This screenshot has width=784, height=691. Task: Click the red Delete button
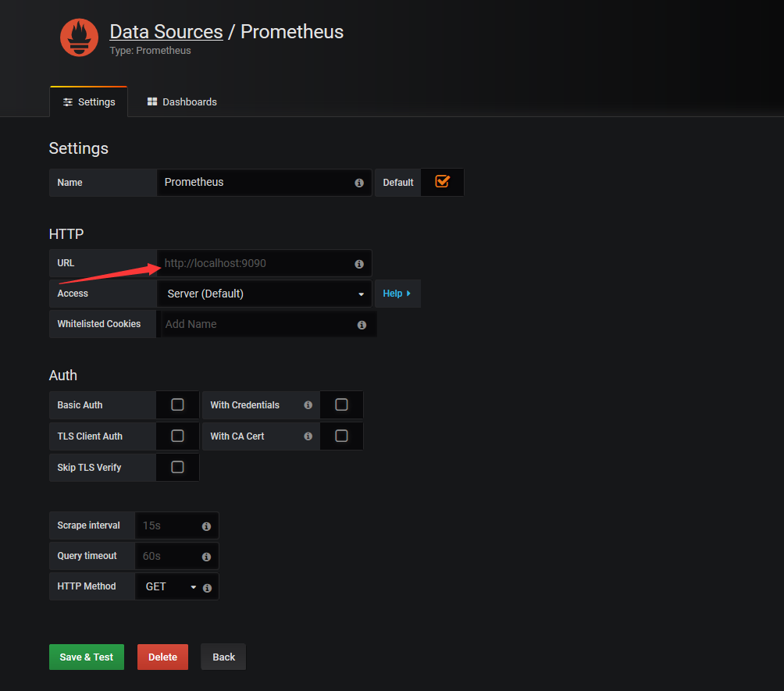[163, 657]
